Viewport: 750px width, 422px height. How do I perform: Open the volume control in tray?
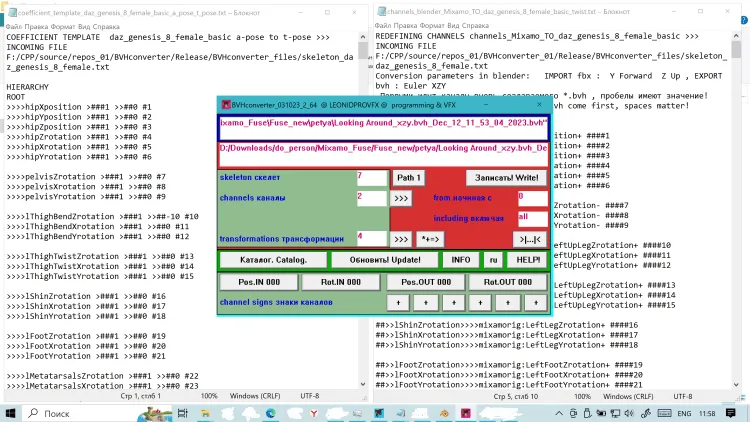[x=629, y=413]
